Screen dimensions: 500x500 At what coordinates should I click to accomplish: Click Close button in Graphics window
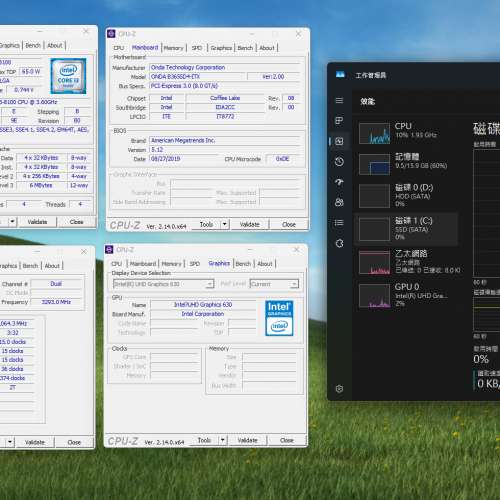[x=287, y=440]
